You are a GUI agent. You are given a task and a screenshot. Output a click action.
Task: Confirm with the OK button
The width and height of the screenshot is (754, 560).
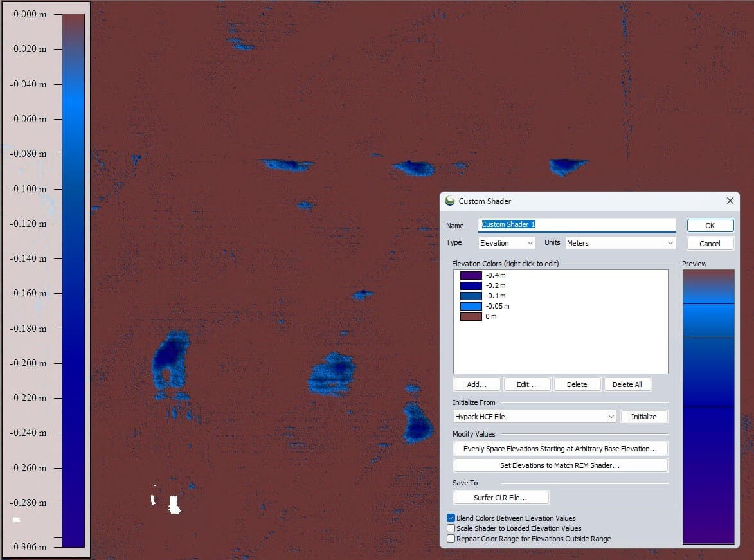(710, 225)
